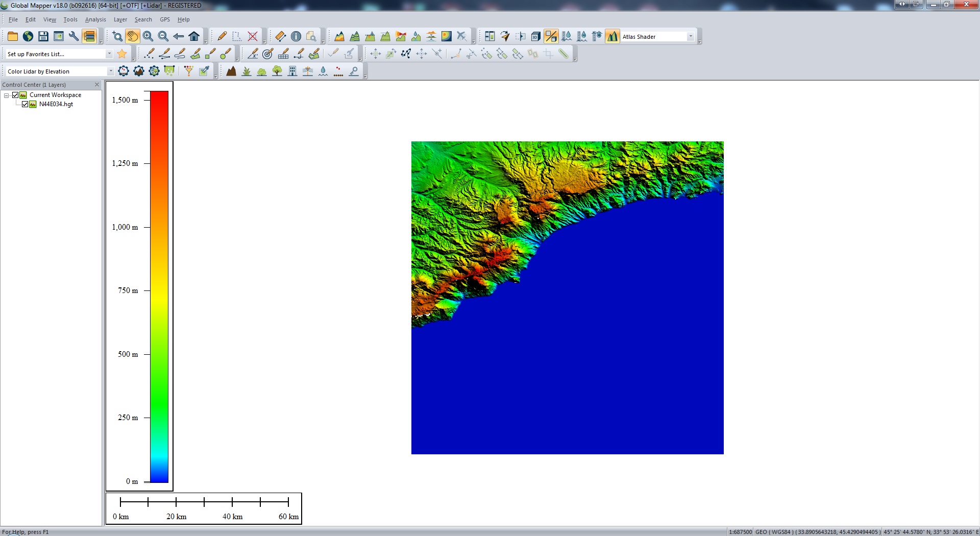Open the 3D view cube icon

coord(535,36)
